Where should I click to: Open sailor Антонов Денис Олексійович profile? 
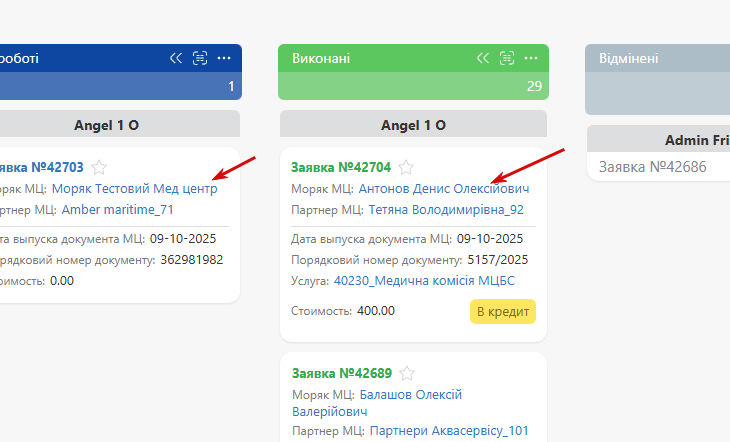point(444,189)
